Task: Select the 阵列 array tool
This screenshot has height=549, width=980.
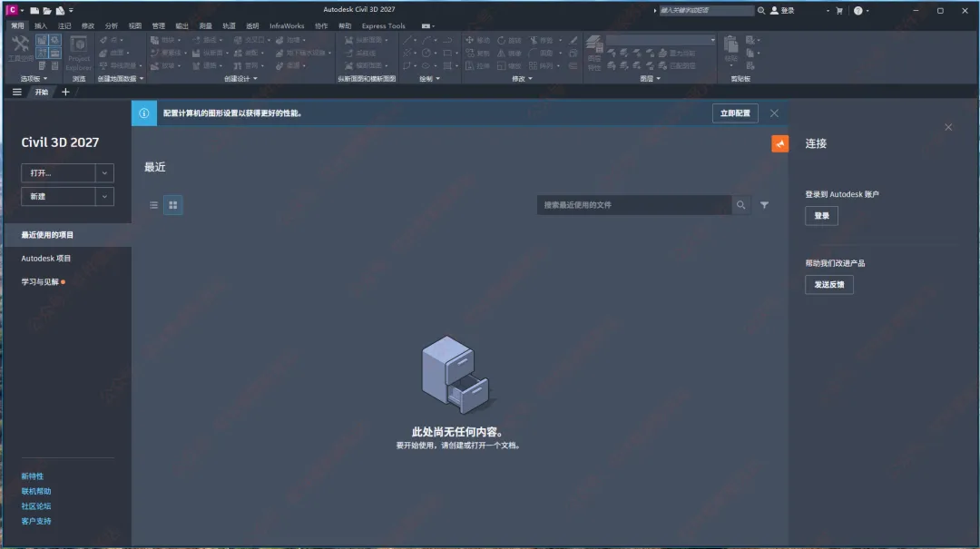Action: point(541,65)
